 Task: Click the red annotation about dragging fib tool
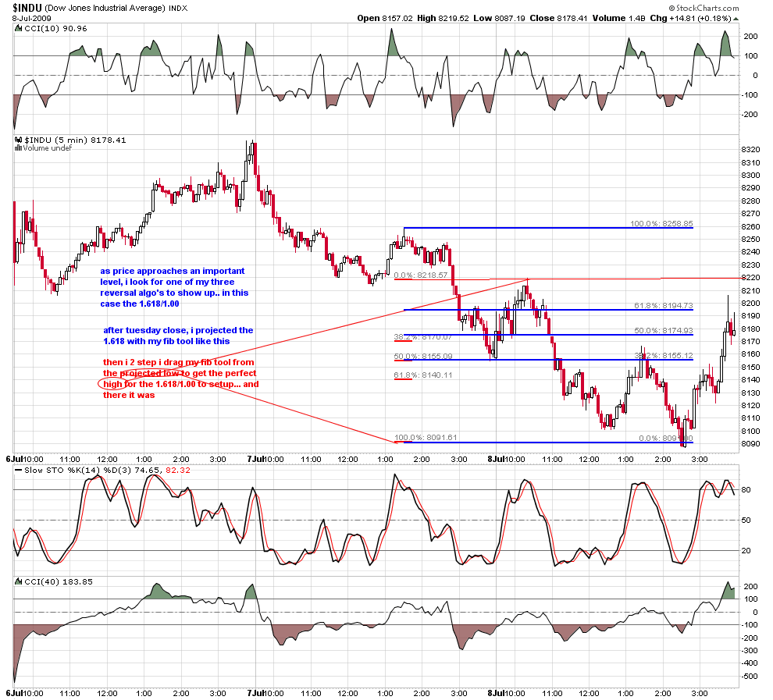point(181,378)
